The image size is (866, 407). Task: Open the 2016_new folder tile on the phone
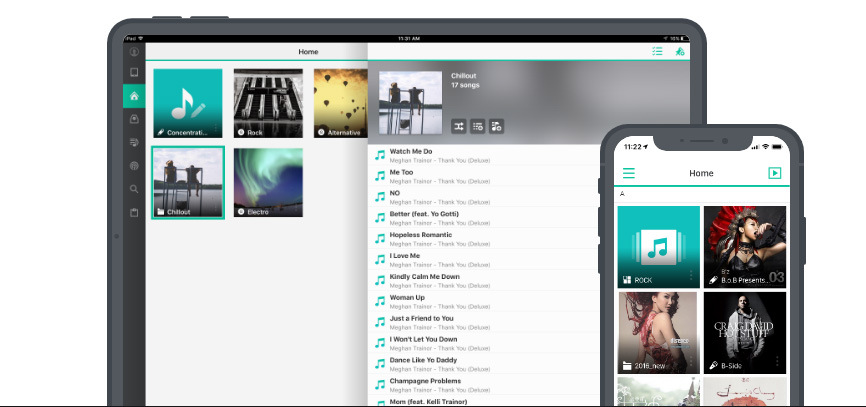click(658, 333)
